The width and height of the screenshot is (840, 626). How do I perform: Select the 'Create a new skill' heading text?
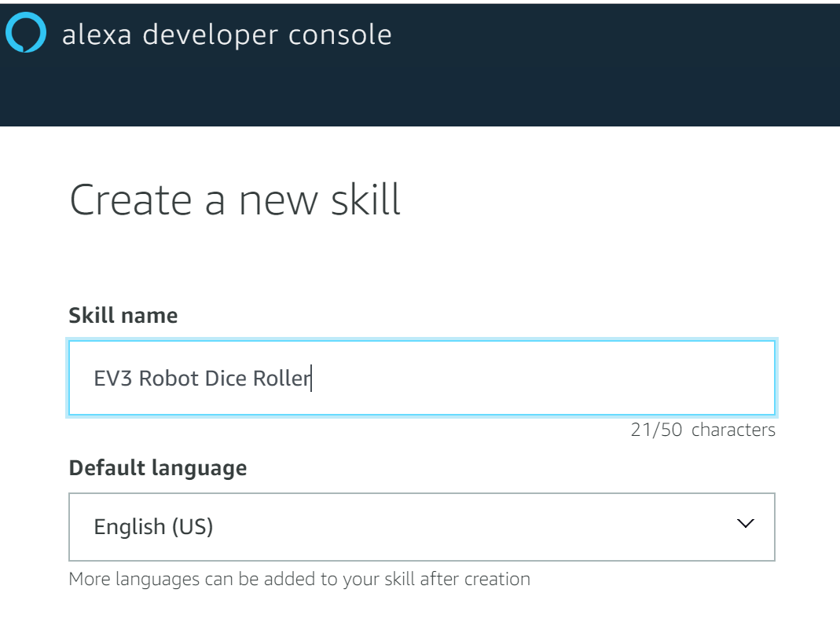[x=235, y=200]
